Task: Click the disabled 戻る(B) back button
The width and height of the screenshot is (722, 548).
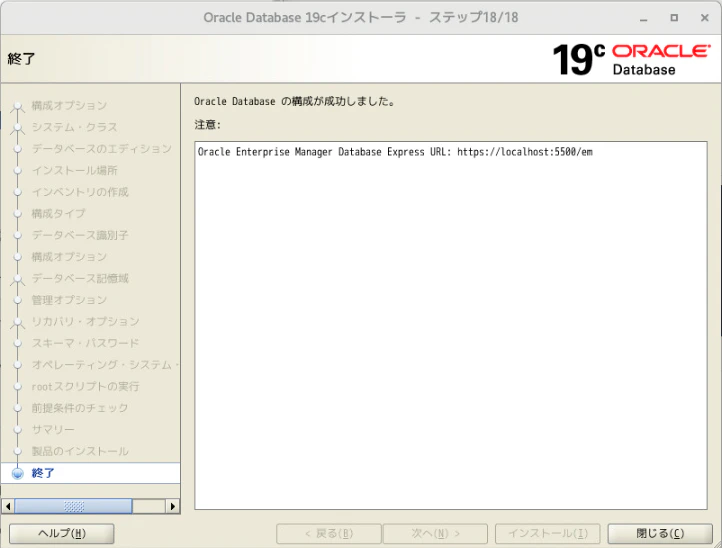Action: [329, 533]
